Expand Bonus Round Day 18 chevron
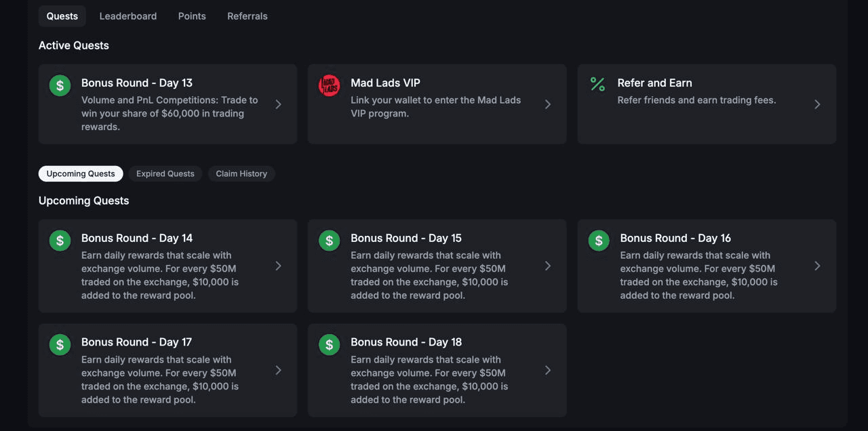 tap(548, 370)
